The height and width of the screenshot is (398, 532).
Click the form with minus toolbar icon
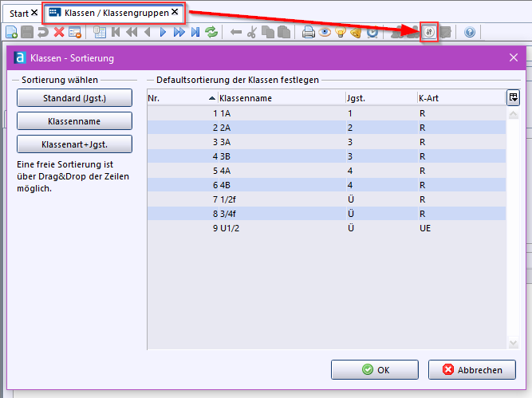point(75,32)
